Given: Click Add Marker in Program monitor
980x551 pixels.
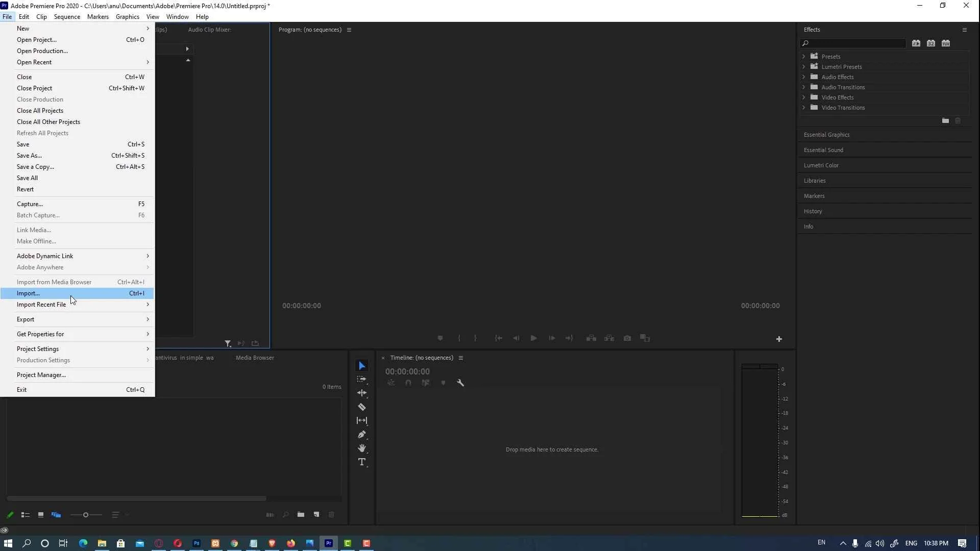Looking at the screenshot, I should (440, 338).
